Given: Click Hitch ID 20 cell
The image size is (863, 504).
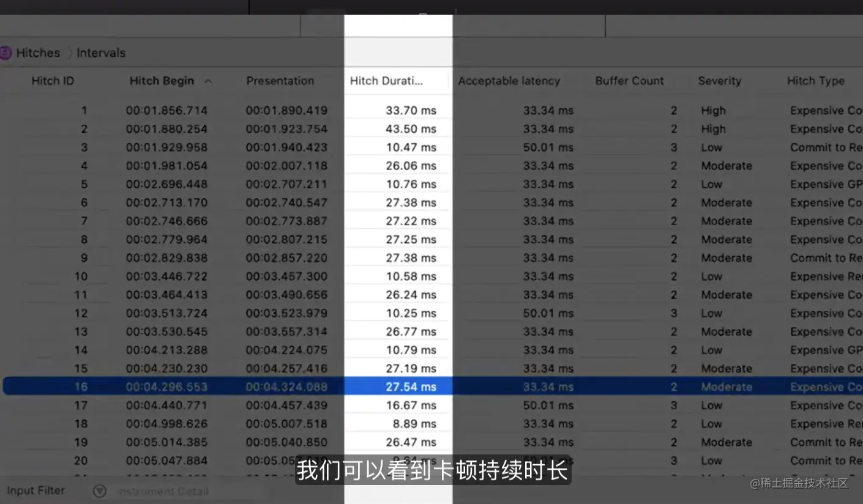Looking at the screenshot, I should coord(81,461).
